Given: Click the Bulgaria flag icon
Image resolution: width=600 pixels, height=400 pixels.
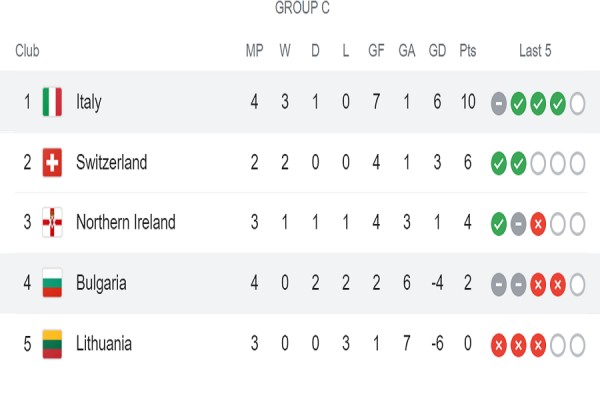Looking at the screenshot, I should (52, 283).
